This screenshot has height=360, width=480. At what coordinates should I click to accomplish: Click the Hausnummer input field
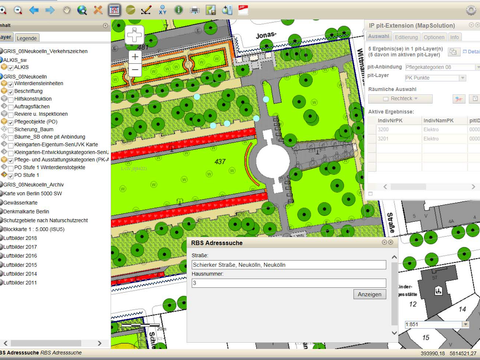pos(289,283)
